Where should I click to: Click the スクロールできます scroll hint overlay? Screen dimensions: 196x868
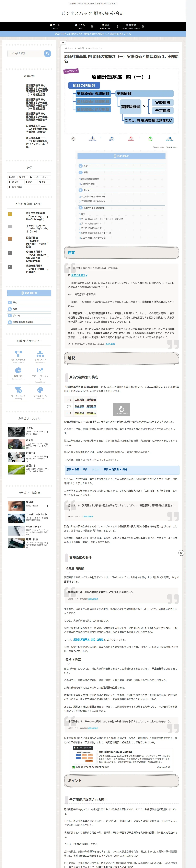click(121, 409)
